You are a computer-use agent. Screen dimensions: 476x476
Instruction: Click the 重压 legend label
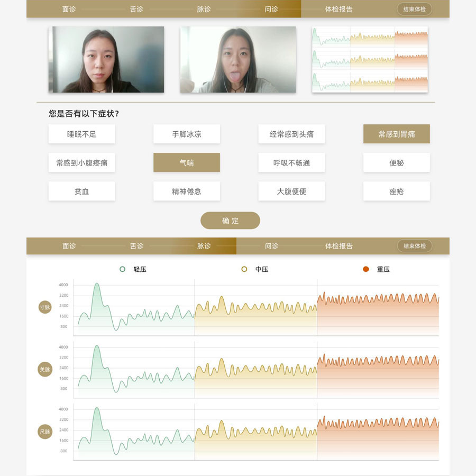[383, 269]
